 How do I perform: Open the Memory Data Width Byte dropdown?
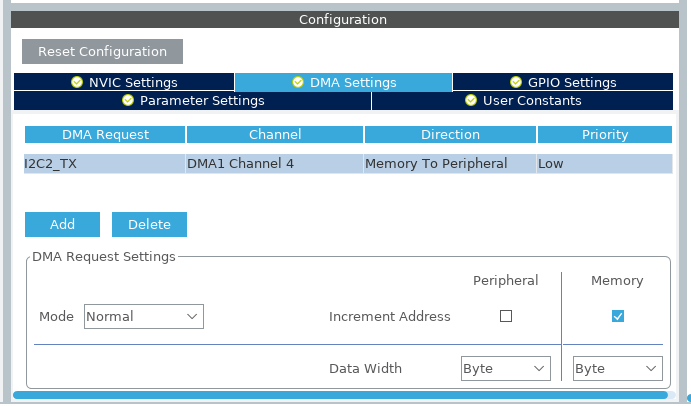(x=618, y=369)
